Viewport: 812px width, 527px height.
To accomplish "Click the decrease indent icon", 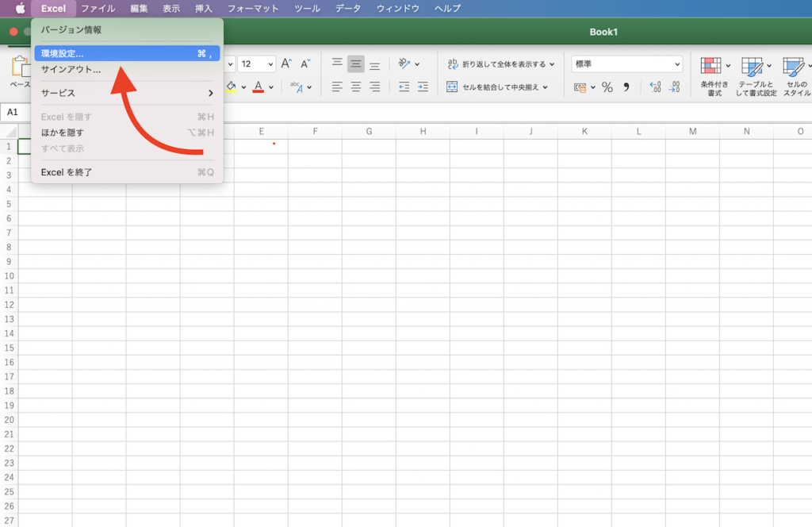I will 404,87.
